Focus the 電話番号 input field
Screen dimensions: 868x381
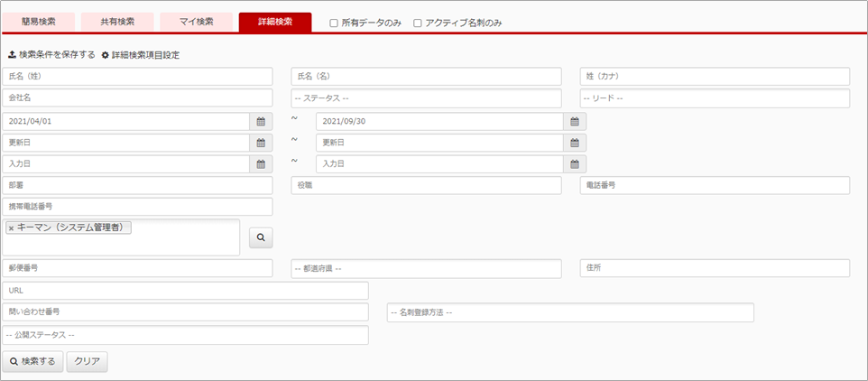click(x=715, y=185)
